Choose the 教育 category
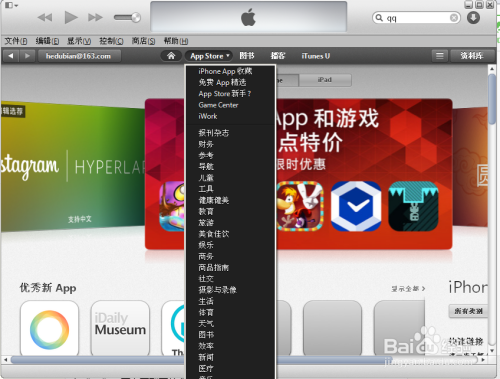 pos(206,211)
